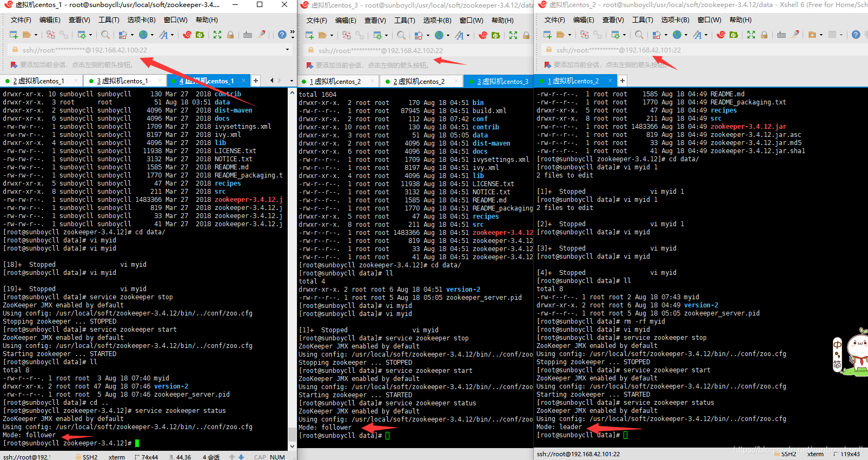Expand toolbar overflow chevron in centos_1 window
This screenshot has width=868, height=460.
tap(293, 35)
